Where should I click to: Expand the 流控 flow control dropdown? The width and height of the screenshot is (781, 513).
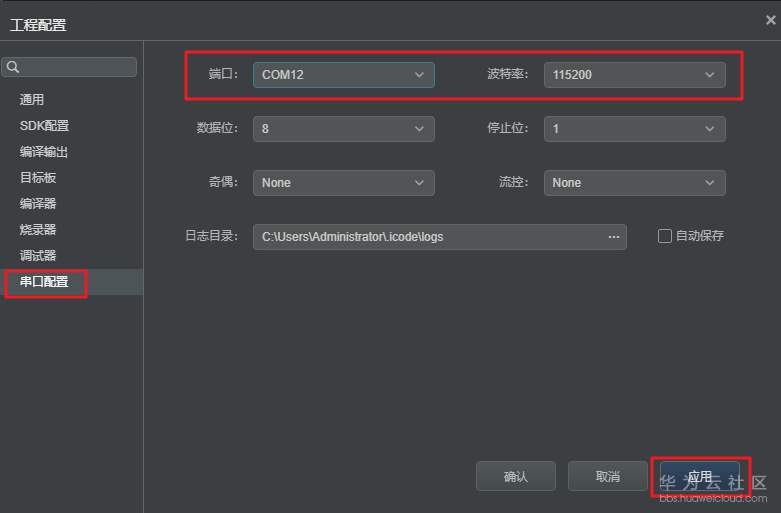(x=635, y=183)
